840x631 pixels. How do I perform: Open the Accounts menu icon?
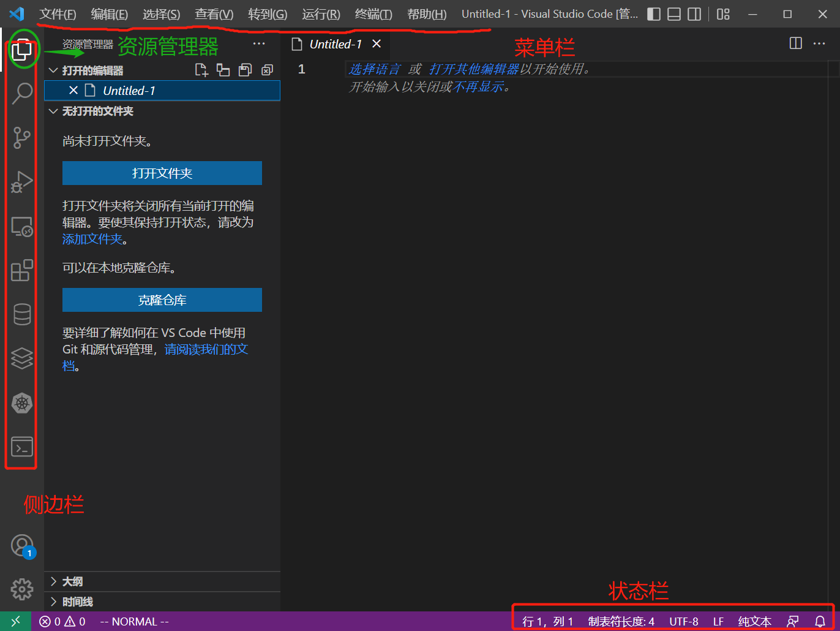(22, 545)
